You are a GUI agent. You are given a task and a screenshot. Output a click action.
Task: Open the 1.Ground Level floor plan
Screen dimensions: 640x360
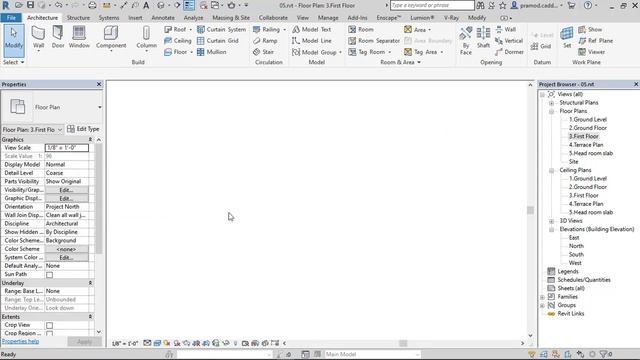[x=588, y=120]
